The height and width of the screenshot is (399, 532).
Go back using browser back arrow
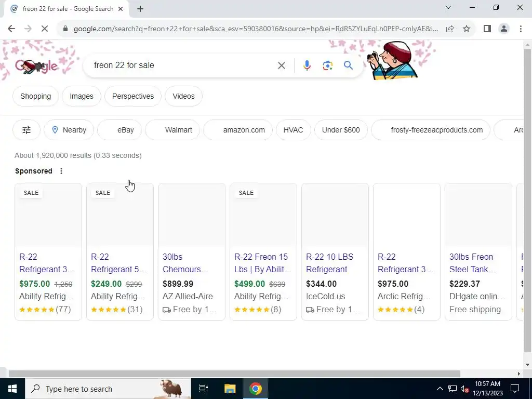[11, 29]
